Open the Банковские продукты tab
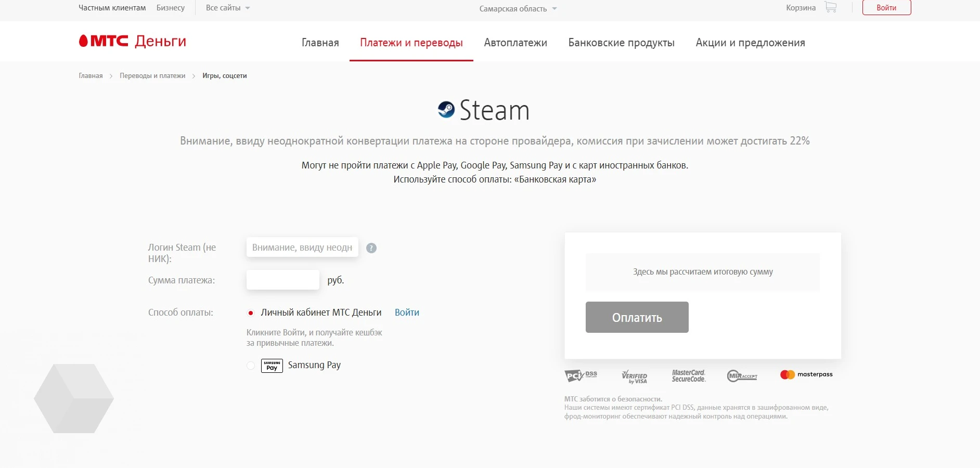The height and width of the screenshot is (468, 980). pyautogui.click(x=622, y=43)
